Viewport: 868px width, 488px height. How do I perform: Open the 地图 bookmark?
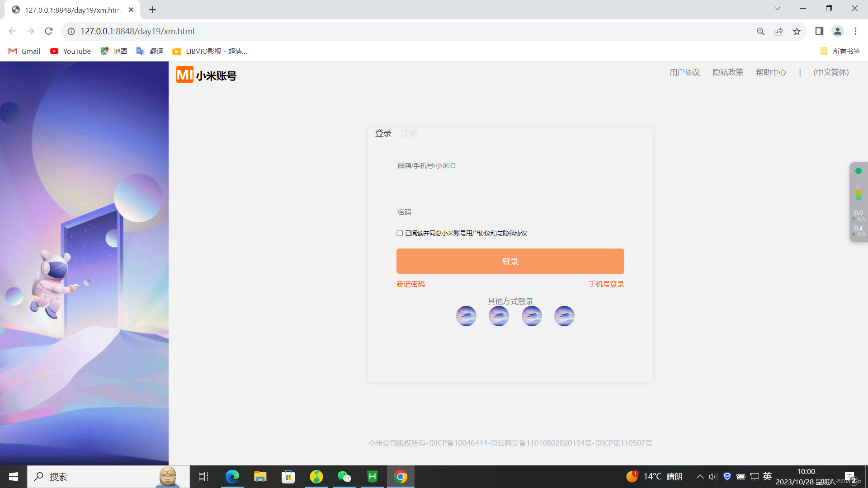click(x=114, y=51)
